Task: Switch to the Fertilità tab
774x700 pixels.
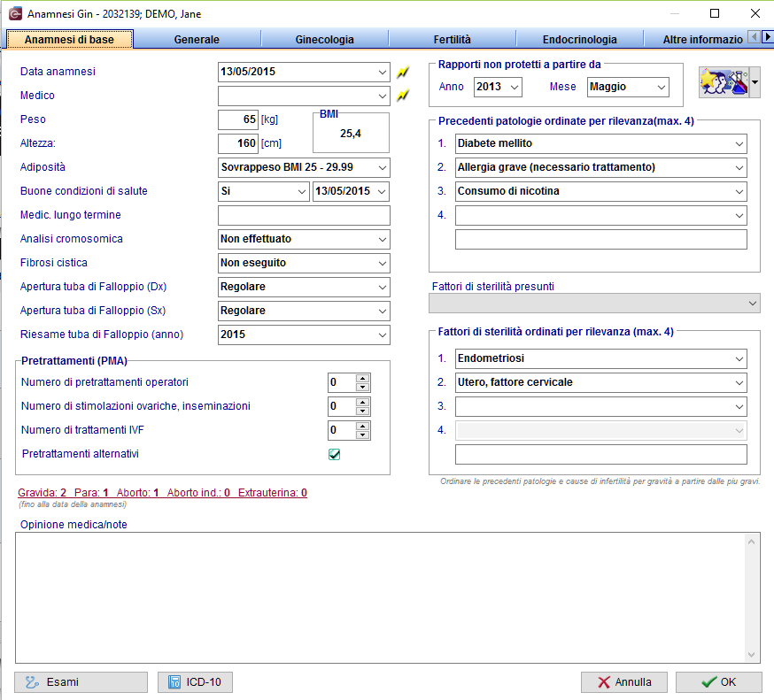Action: (x=453, y=40)
